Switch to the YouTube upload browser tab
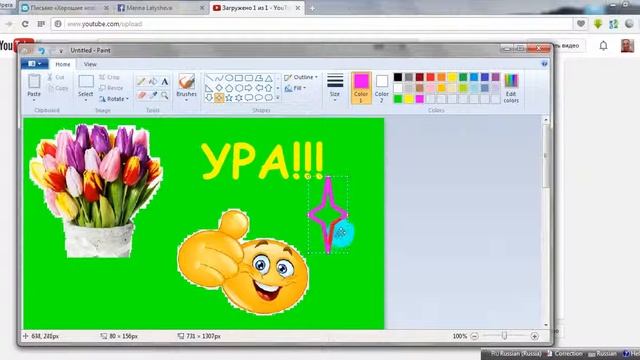640x360 pixels. point(256,8)
